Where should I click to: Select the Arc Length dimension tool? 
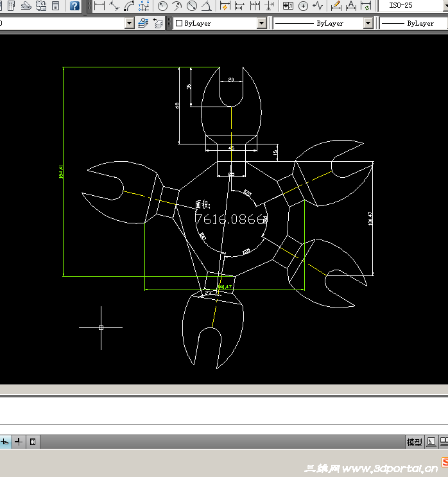point(129,6)
